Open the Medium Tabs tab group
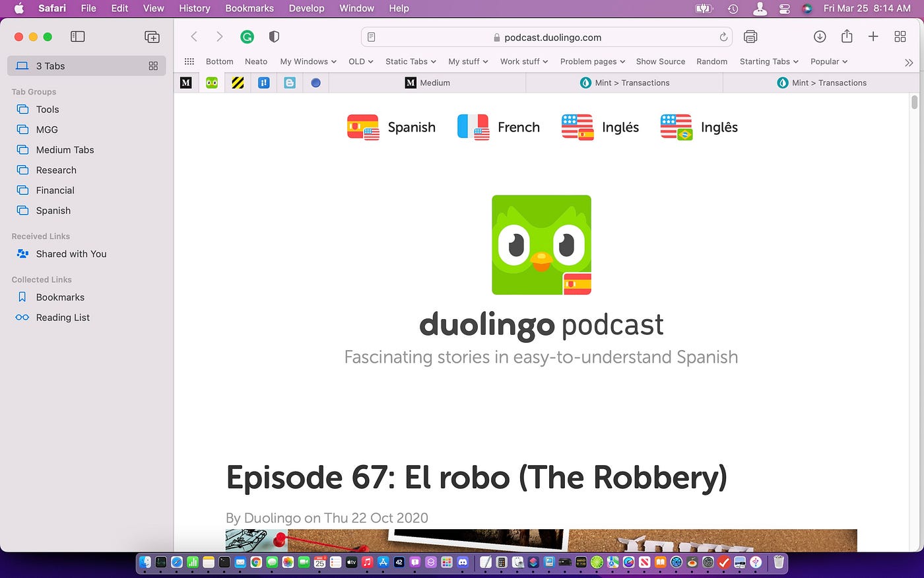This screenshot has height=578, width=924. click(65, 150)
